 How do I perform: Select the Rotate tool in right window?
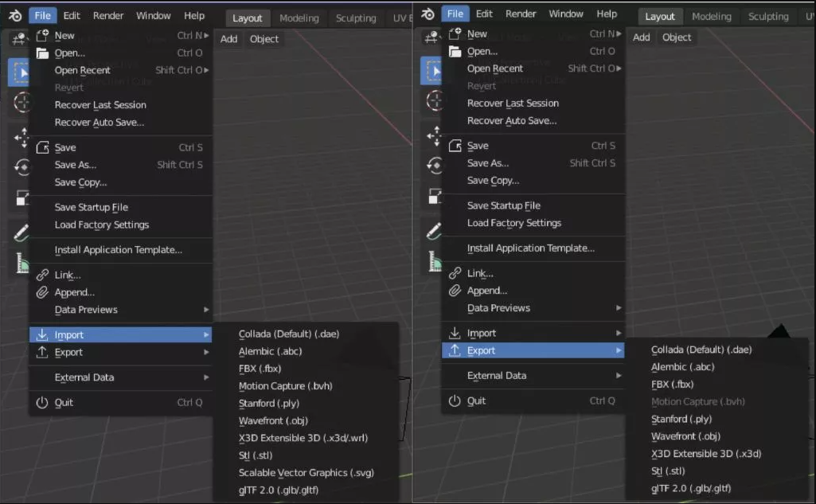coord(435,166)
